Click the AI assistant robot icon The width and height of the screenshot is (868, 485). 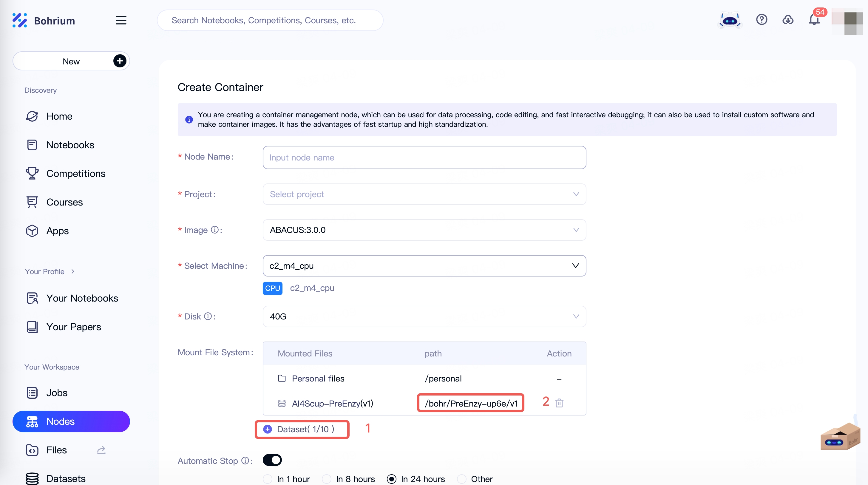click(730, 20)
